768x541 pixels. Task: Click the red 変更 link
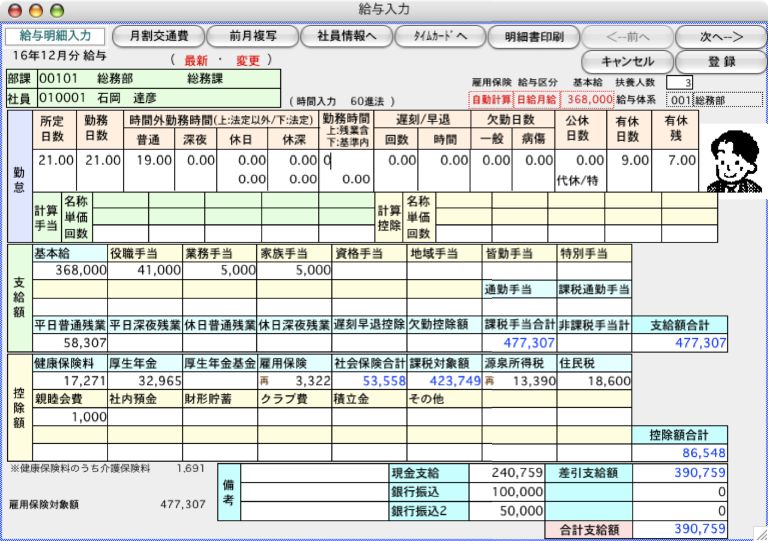248,60
